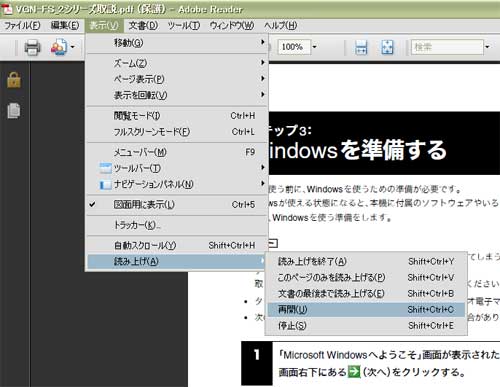Expand the 表示を回転(V) submenu
500x387 pixels.
click(177, 95)
